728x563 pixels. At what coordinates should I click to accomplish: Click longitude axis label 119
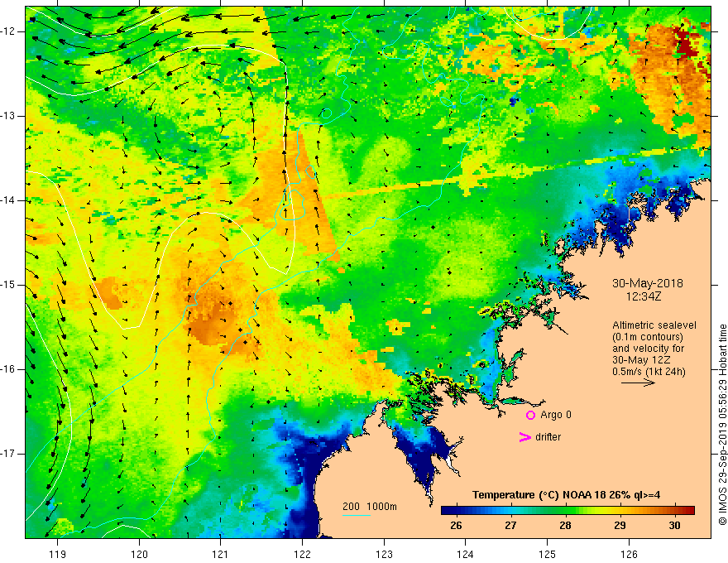pyautogui.click(x=58, y=554)
